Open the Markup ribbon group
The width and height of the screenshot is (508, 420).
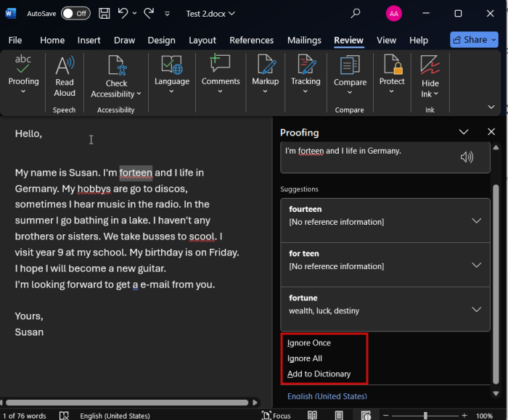pos(266,75)
